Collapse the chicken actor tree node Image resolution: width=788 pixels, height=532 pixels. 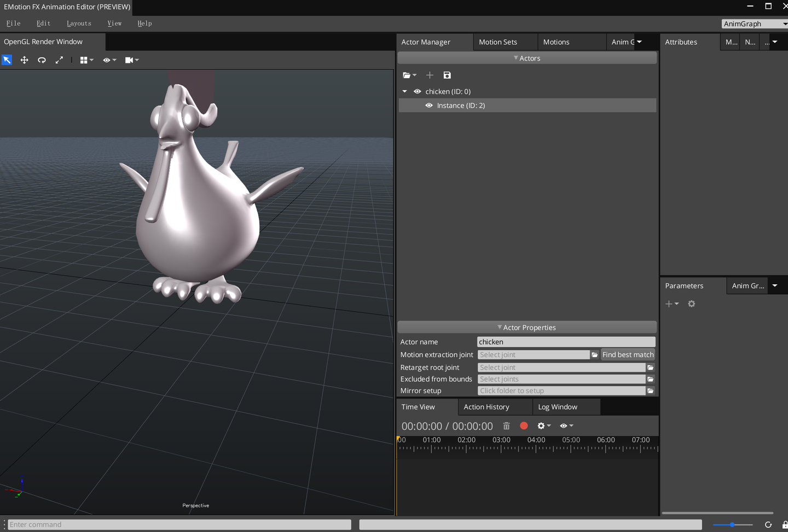(405, 92)
